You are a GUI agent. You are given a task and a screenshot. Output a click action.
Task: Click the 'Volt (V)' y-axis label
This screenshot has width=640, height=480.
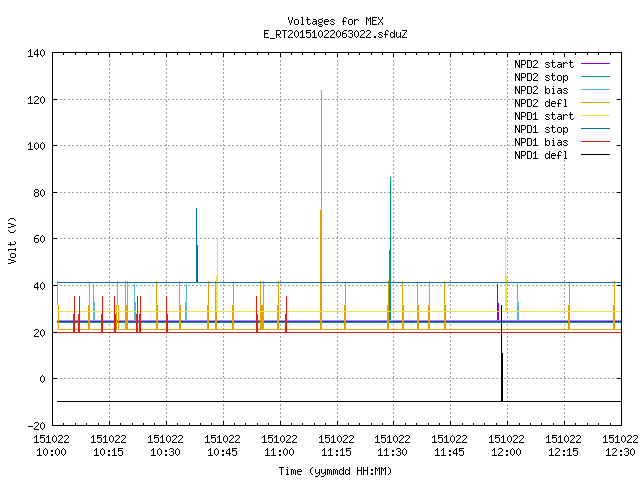click(x=12, y=240)
